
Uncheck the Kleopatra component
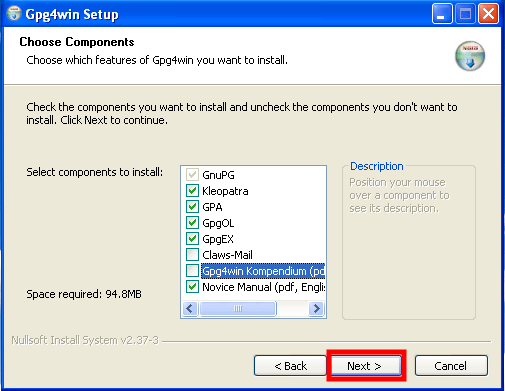click(x=192, y=191)
